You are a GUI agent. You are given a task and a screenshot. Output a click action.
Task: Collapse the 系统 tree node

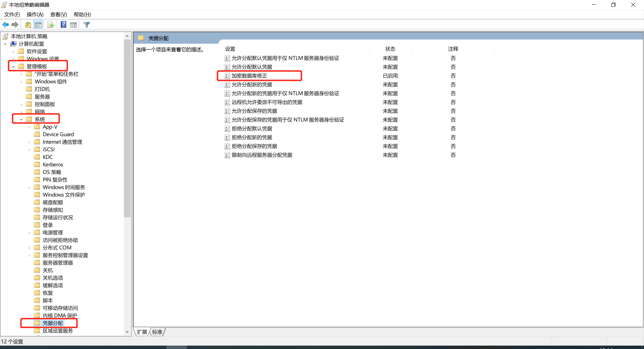[21, 119]
